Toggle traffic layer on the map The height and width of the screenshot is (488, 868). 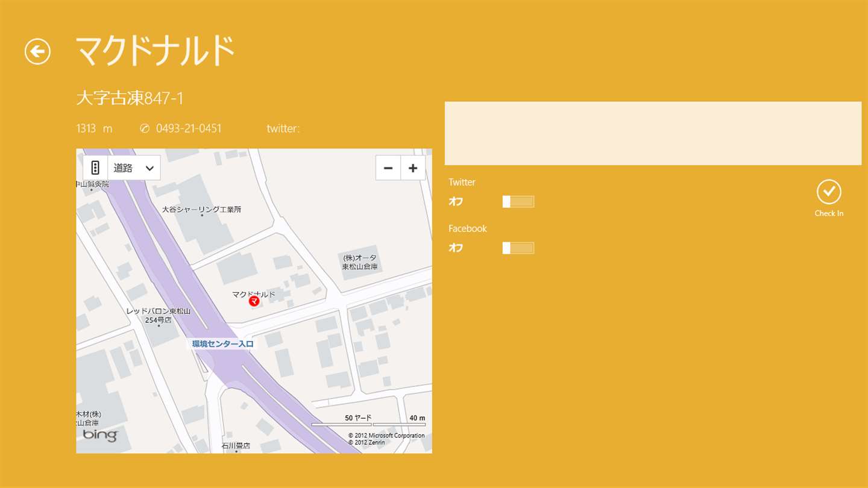(x=95, y=167)
